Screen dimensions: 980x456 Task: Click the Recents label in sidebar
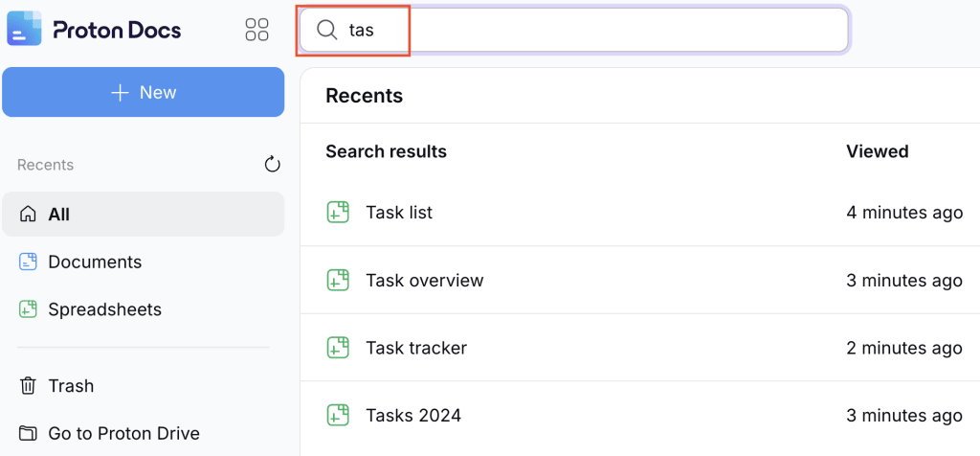(x=46, y=165)
